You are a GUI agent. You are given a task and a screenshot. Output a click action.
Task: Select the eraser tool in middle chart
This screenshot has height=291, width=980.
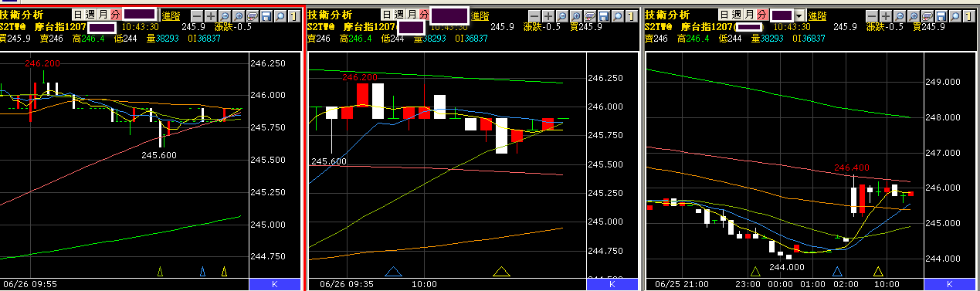(589, 15)
